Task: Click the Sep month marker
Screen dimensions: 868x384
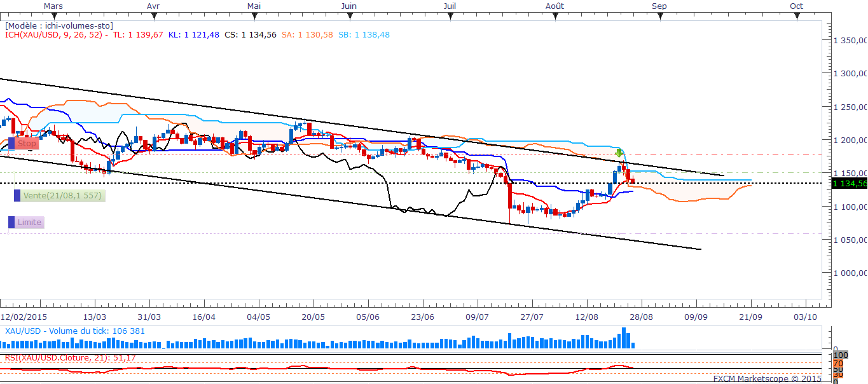Action: tap(659, 6)
